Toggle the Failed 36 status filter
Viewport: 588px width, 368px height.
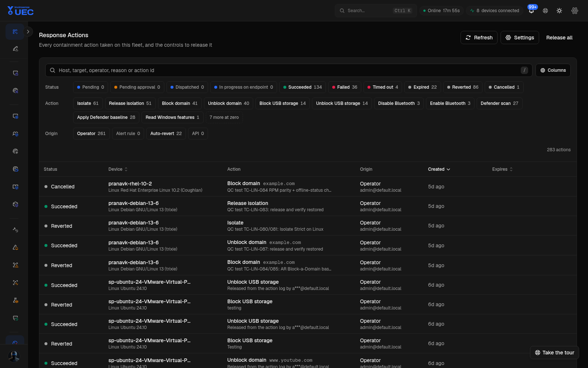coord(345,87)
